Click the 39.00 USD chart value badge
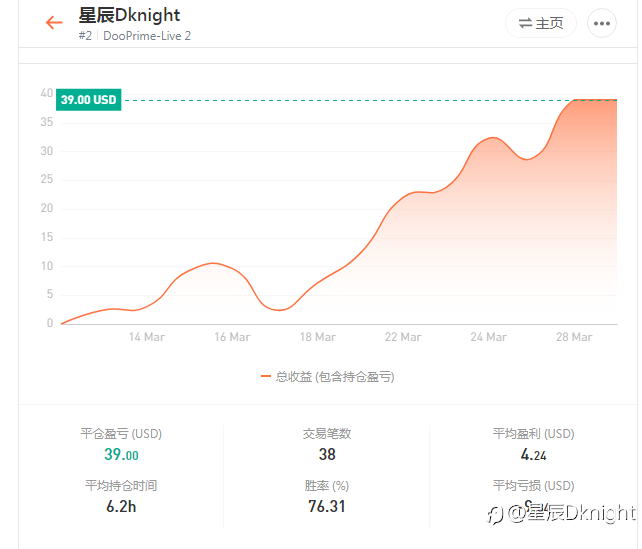The image size is (642, 549). [x=88, y=100]
